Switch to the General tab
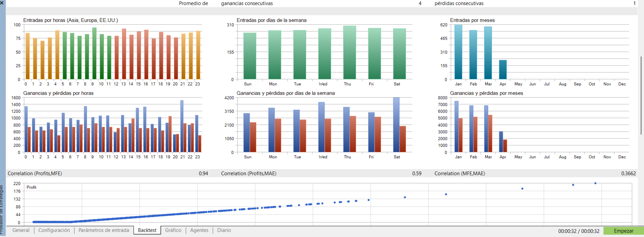Image resolution: width=644 pixels, height=237 pixels. tap(21, 230)
